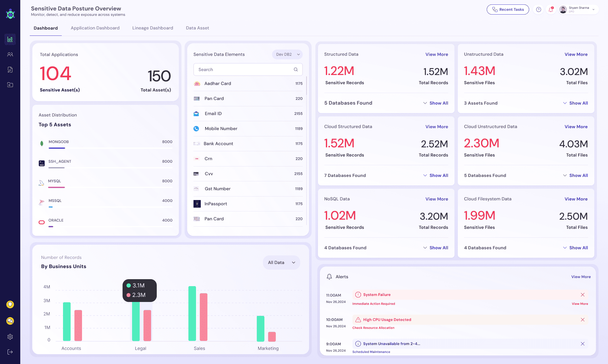Open the help question mark icon
Viewport: 608px width, 364px height.
(538, 9)
